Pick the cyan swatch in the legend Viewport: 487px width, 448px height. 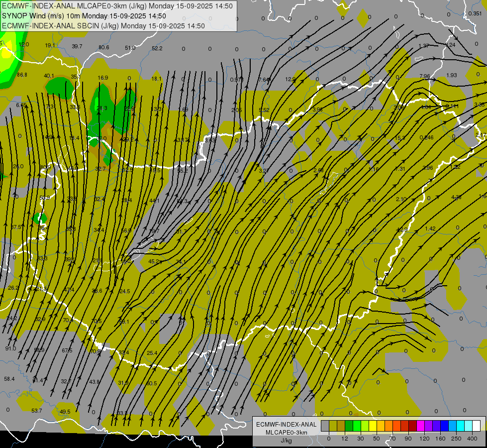[460, 426]
